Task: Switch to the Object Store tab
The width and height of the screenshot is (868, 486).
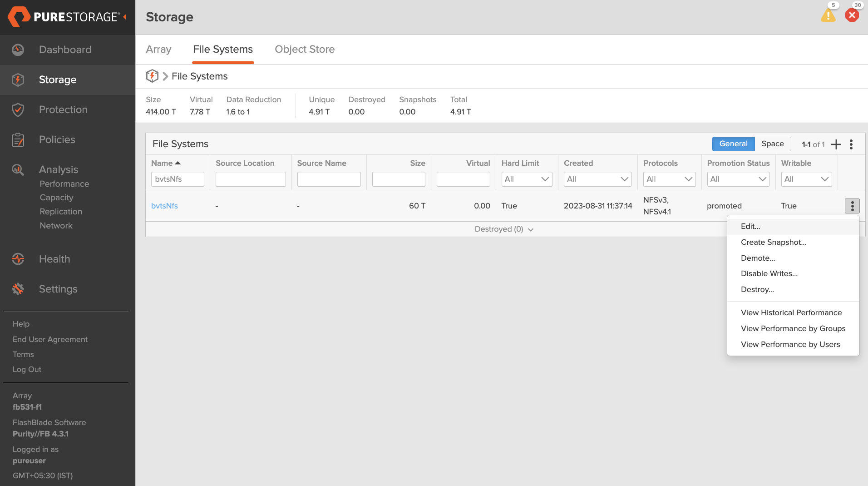Action: coord(305,49)
